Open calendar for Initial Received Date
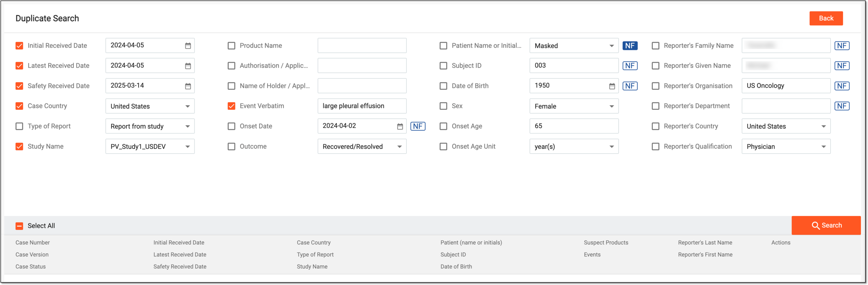The width and height of the screenshot is (868, 285). point(188,45)
